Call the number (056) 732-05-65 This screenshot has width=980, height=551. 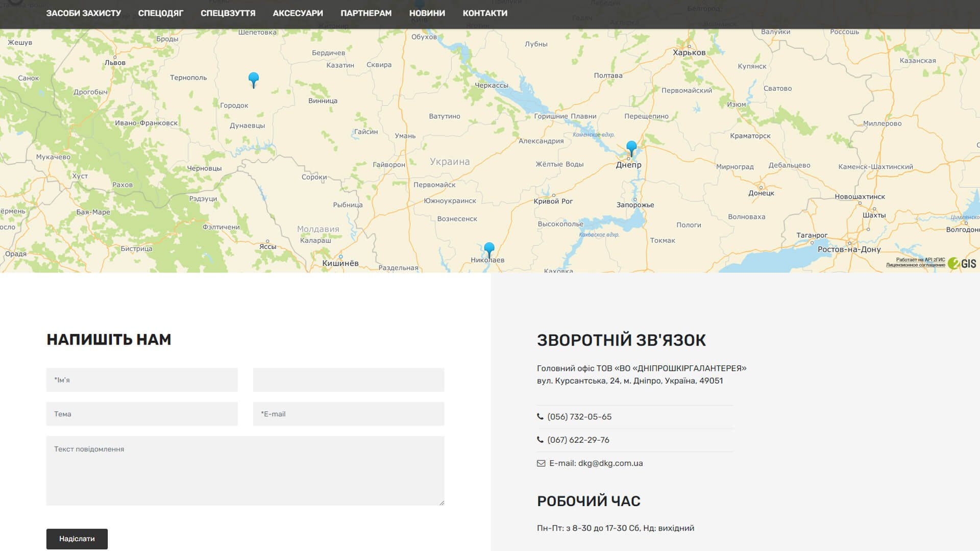coord(579,417)
